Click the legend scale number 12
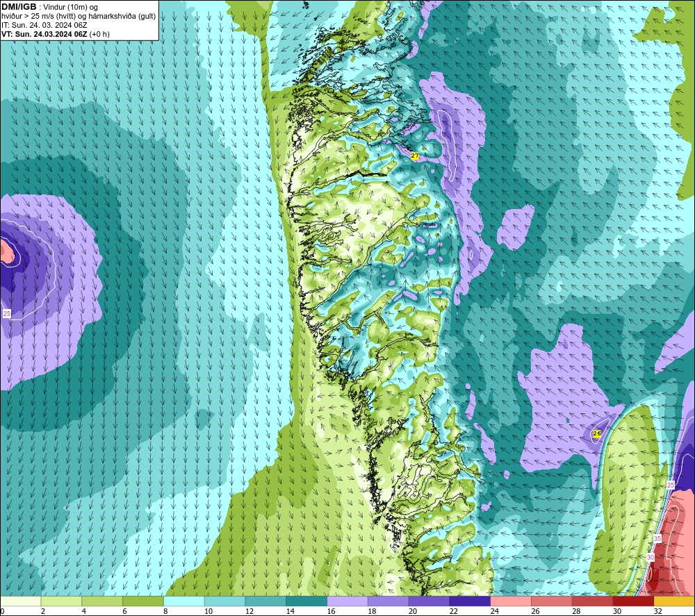The image size is (695, 616). coord(249,611)
